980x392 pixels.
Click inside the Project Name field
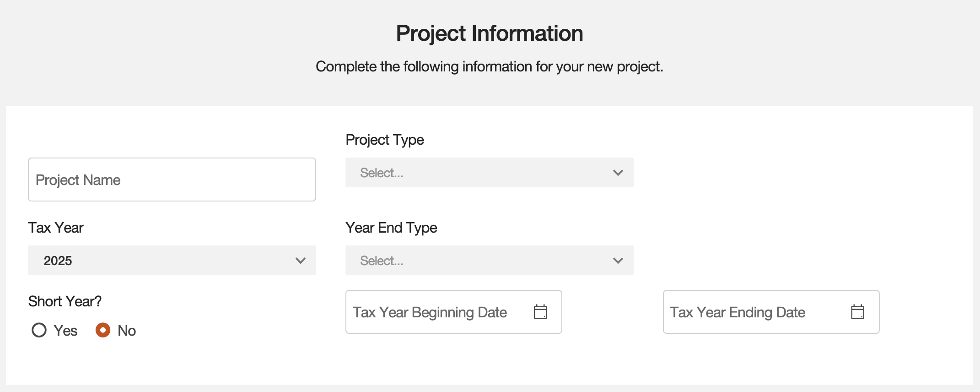(x=172, y=180)
